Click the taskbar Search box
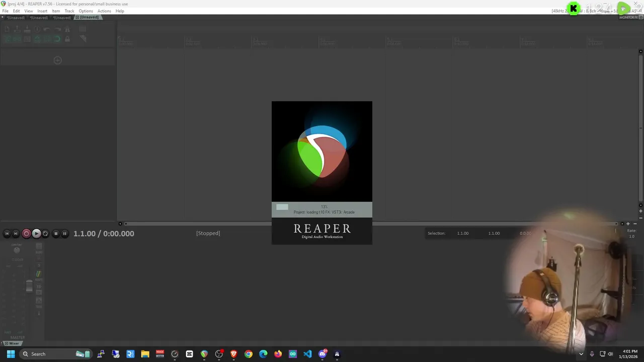 point(56,354)
